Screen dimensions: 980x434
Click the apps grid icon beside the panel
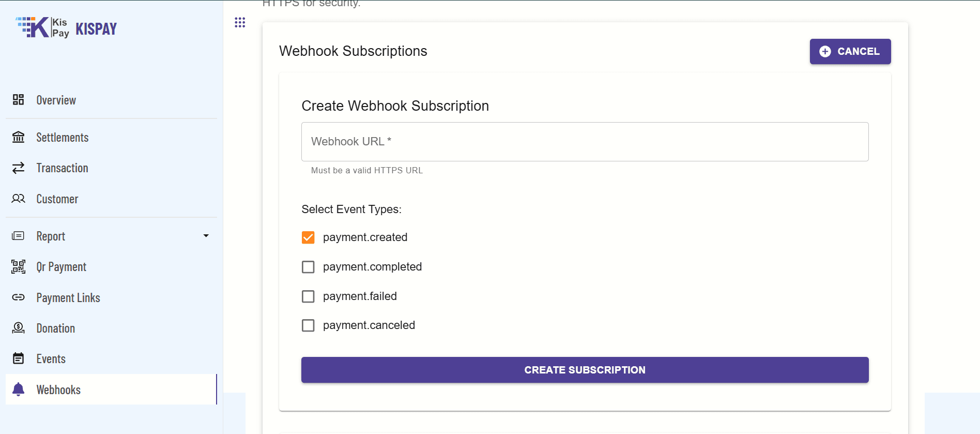(x=240, y=22)
